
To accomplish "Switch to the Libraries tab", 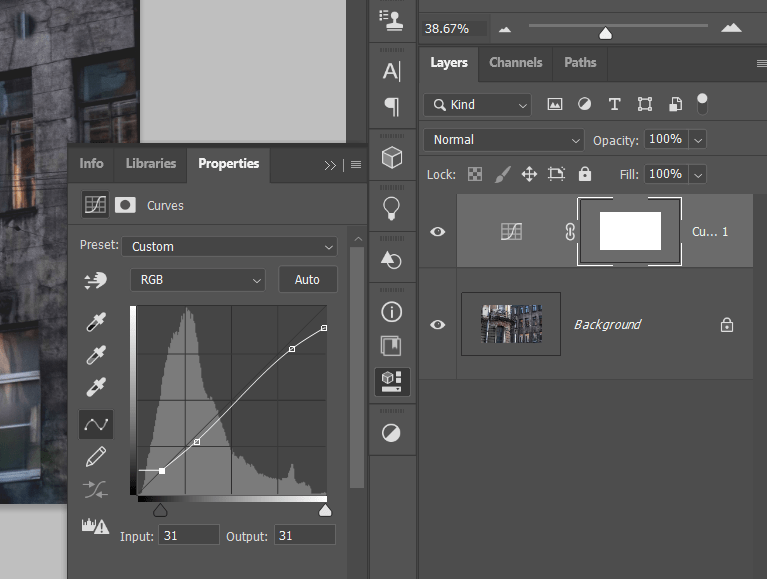I will click(x=151, y=163).
